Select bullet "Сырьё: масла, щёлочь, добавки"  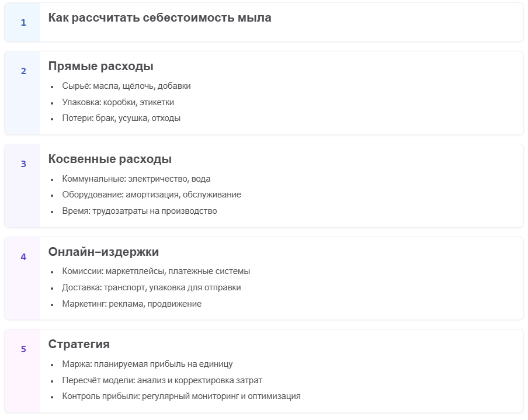click(x=126, y=86)
